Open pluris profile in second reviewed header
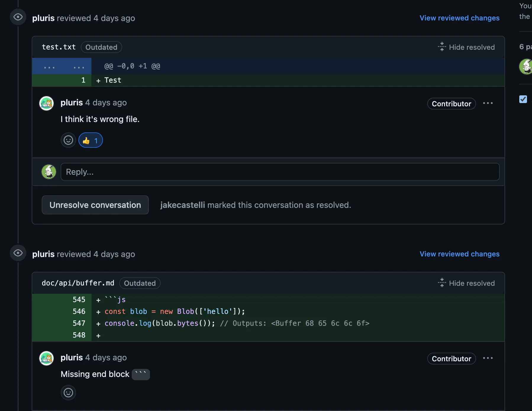 coord(43,254)
